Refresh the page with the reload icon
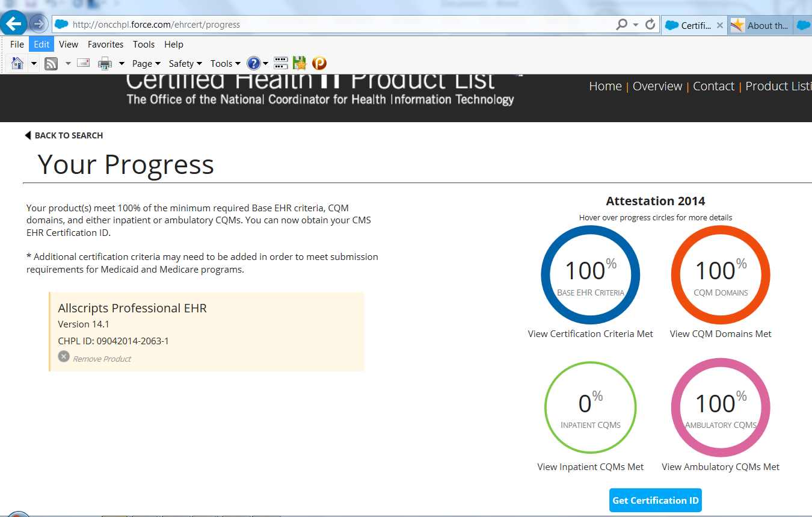 click(650, 25)
